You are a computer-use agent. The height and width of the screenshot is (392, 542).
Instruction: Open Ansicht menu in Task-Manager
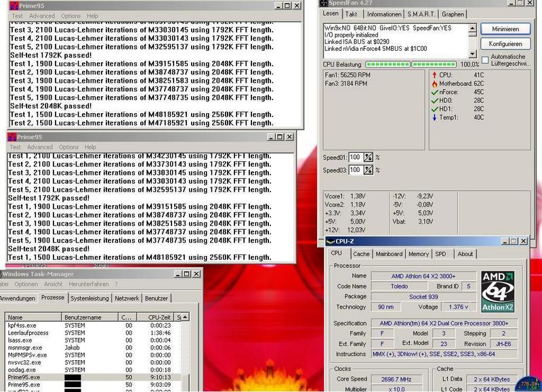pyautogui.click(x=54, y=284)
